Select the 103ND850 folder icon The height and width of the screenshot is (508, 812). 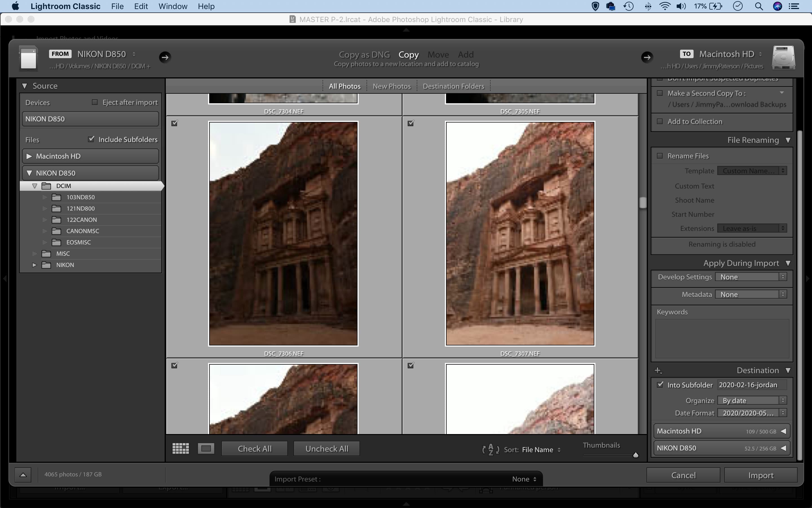[56, 197]
